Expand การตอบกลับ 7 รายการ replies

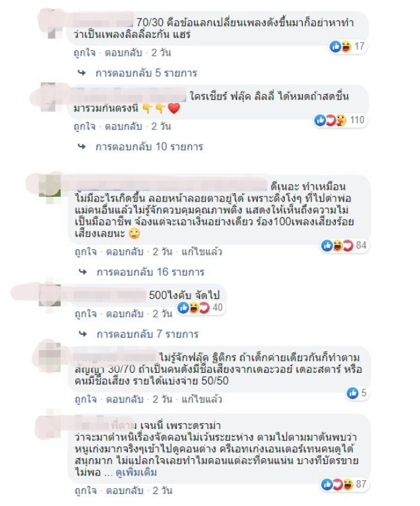(x=148, y=334)
